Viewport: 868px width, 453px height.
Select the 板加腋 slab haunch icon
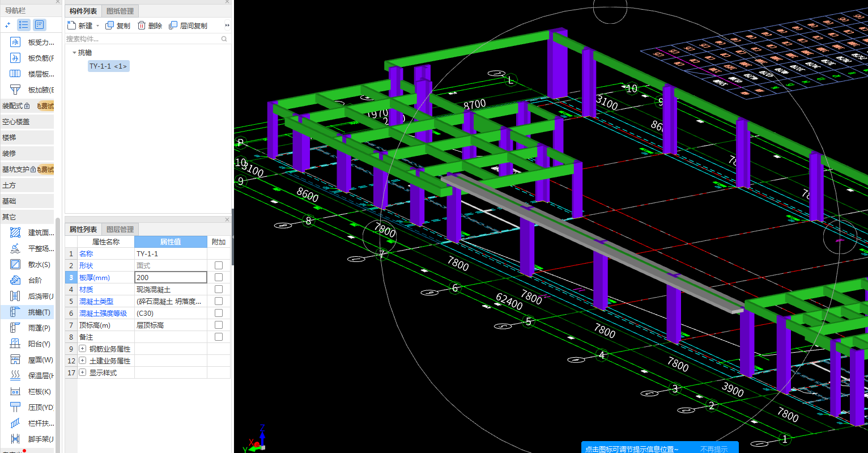coord(15,90)
